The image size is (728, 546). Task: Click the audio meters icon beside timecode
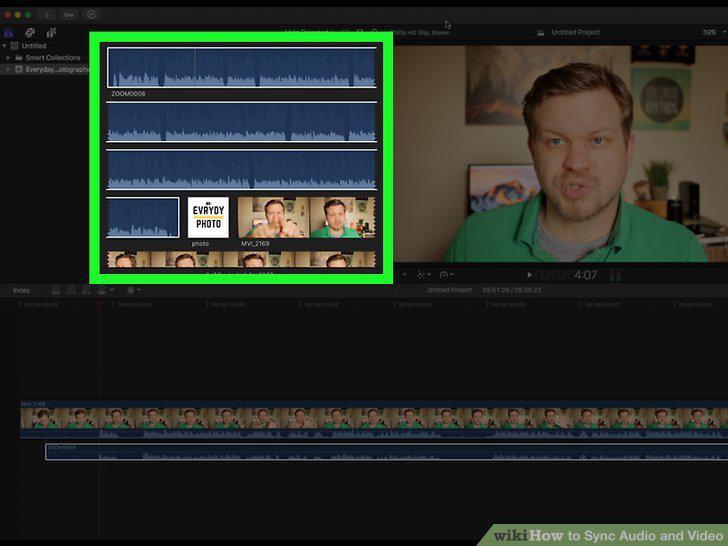coord(616,275)
